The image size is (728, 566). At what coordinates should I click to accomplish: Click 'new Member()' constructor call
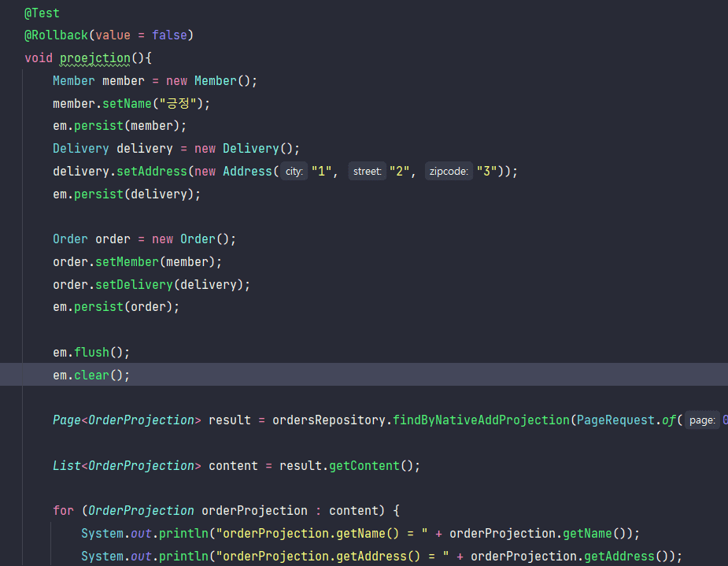pyautogui.click(x=208, y=81)
